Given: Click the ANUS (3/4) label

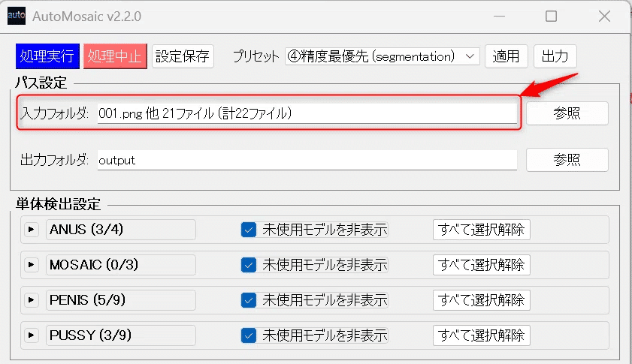Looking at the screenshot, I should pos(121,230).
